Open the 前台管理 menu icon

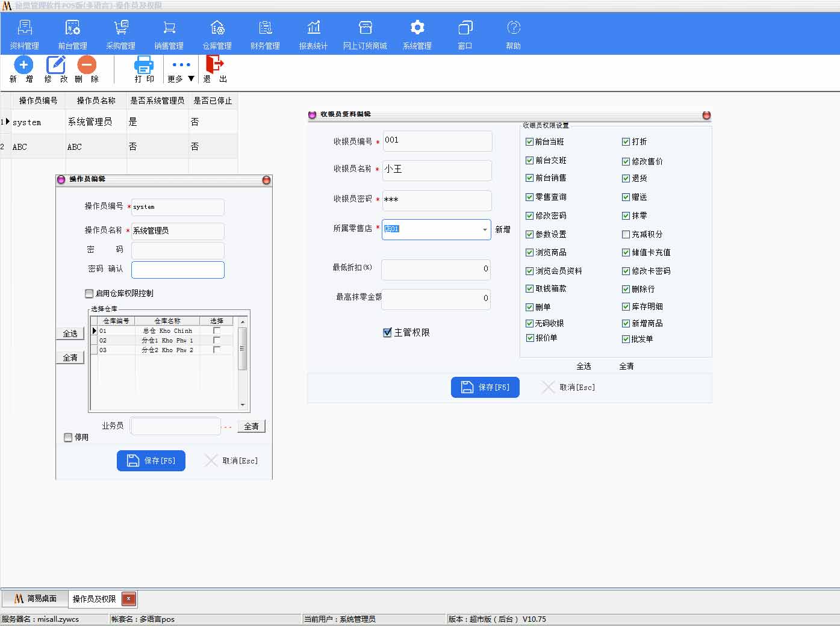(x=72, y=28)
